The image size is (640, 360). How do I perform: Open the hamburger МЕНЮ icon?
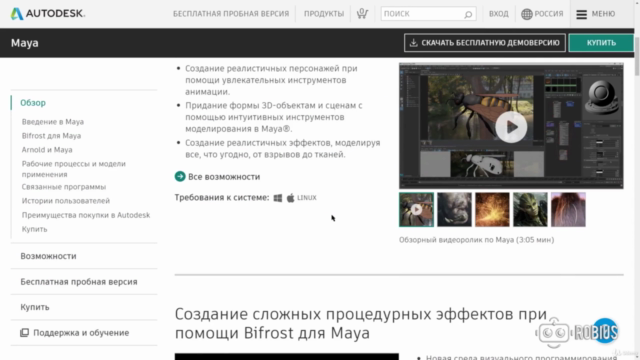[581, 14]
